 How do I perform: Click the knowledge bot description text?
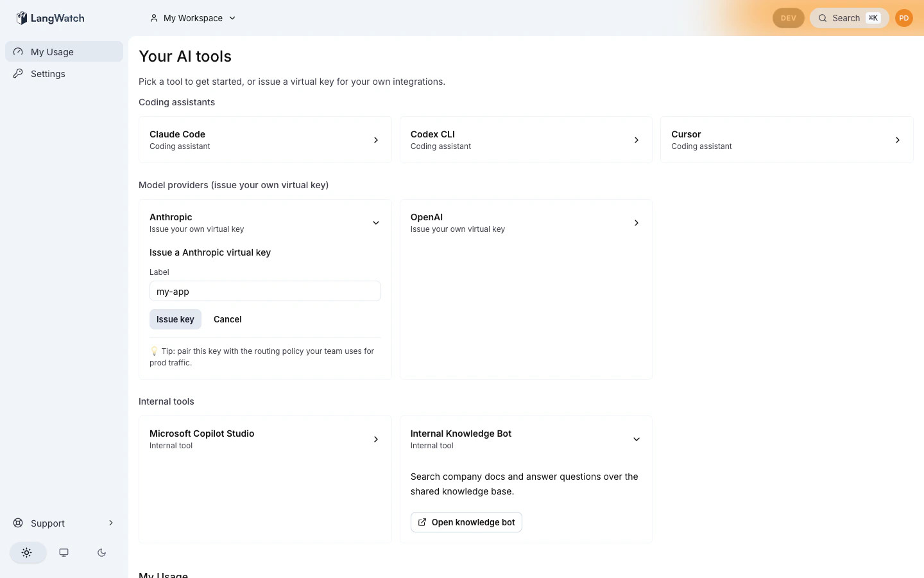click(524, 484)
